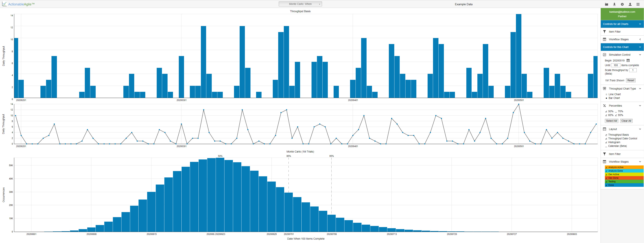Click the funnel icon under Controls for all Charts
This screenshot has width=644, height=243.
[604, 31]
